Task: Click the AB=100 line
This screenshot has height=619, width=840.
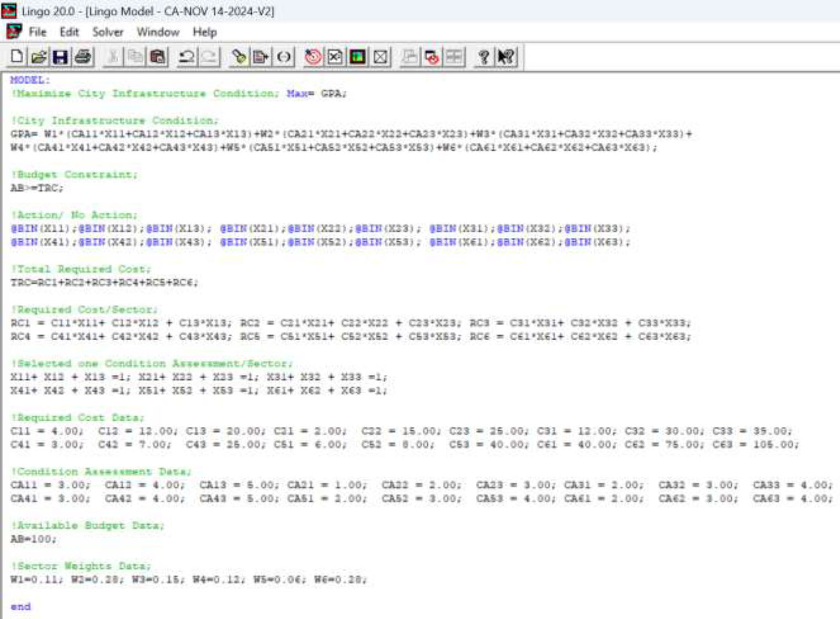Action: (33, 539)
